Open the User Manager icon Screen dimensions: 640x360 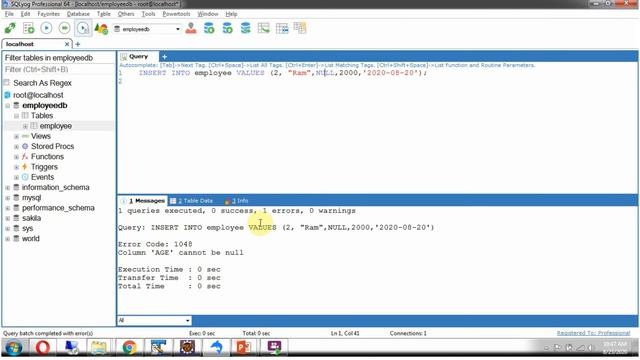pyautogui.click(x=191, y=28)
